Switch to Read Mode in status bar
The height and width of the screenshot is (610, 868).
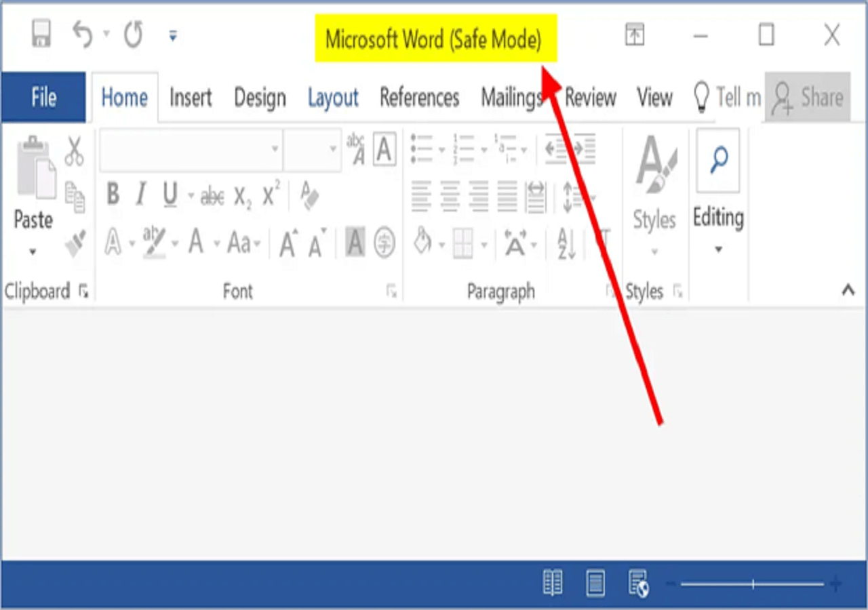(x=553, y=584)
